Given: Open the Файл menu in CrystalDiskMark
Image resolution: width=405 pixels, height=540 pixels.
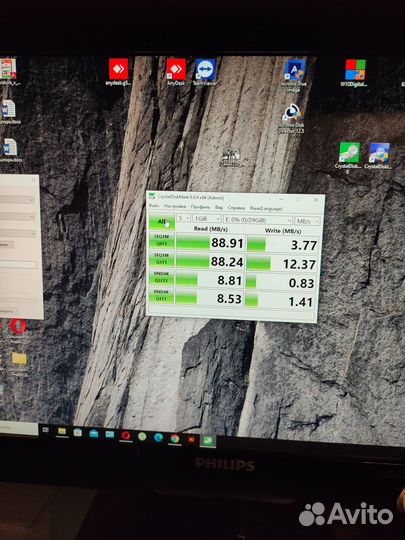Looking at the screenshot, I should (154, 206).
